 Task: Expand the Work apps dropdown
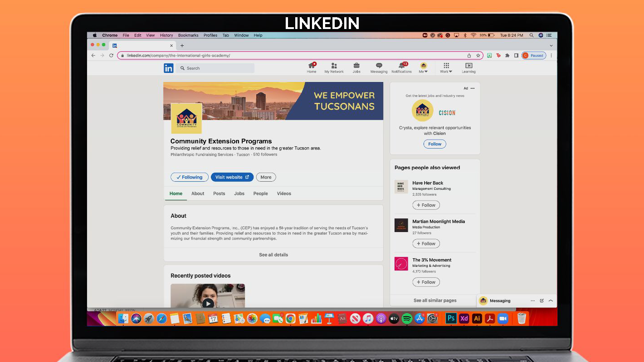(446, 68)
